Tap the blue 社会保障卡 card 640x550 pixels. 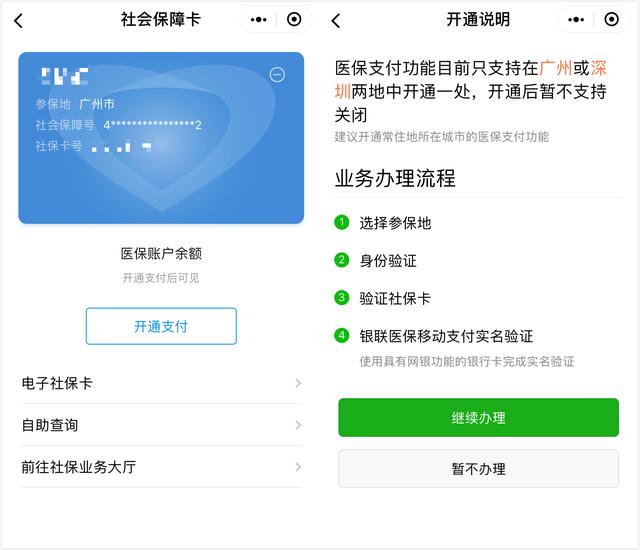[161, 138]
